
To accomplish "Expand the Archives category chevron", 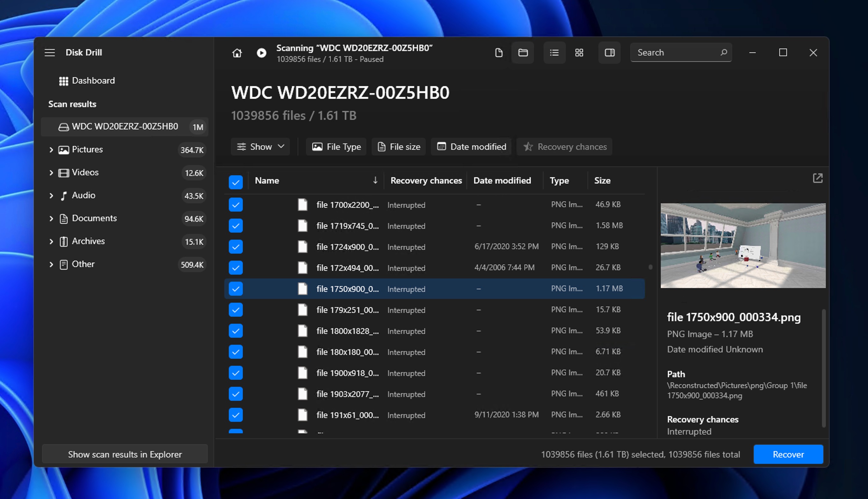I will click(x=51, y=242).
